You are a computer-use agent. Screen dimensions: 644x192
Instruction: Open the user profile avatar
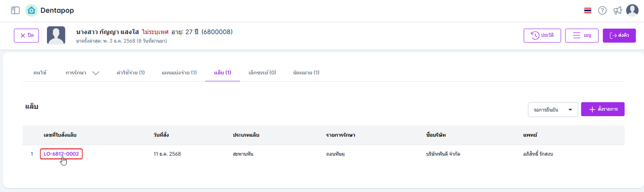click(632, 10)
